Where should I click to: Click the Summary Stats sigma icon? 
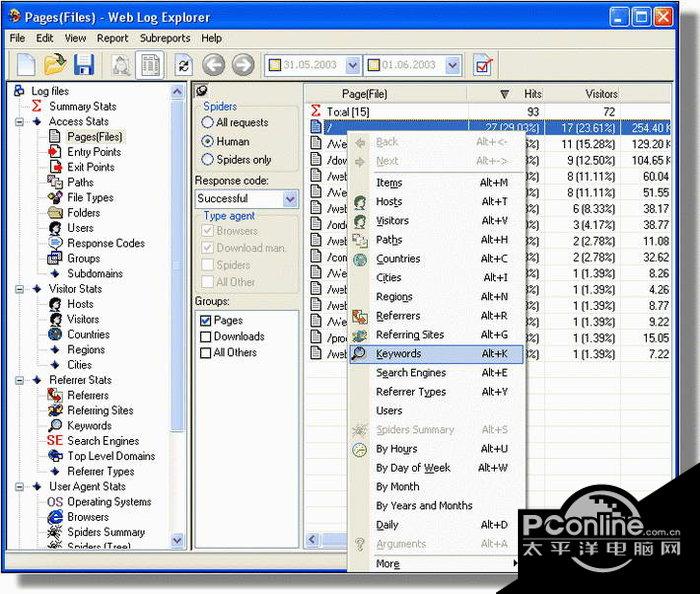(x=37, y=106)
